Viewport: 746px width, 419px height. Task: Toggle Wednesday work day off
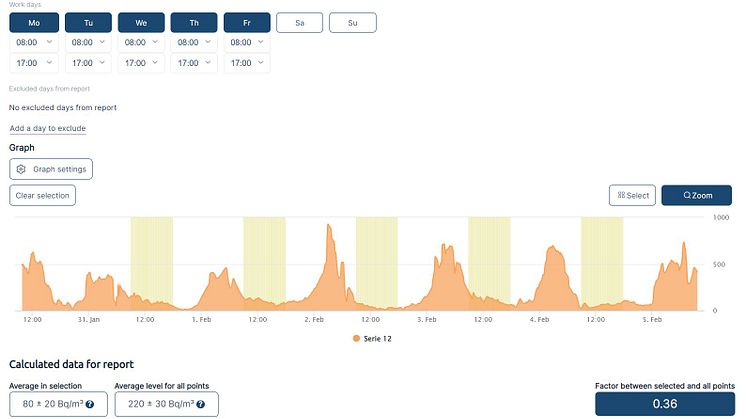point(140,22)
